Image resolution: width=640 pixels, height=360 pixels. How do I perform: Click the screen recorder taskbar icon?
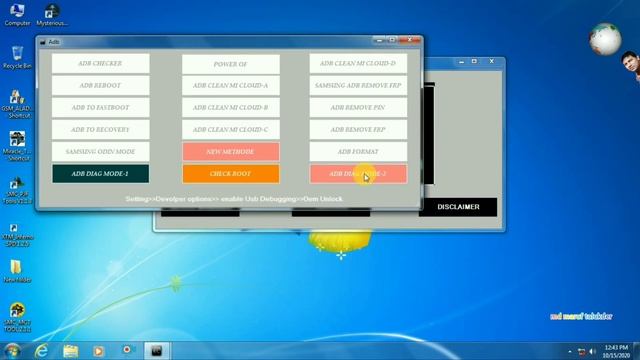coord(127,350)
